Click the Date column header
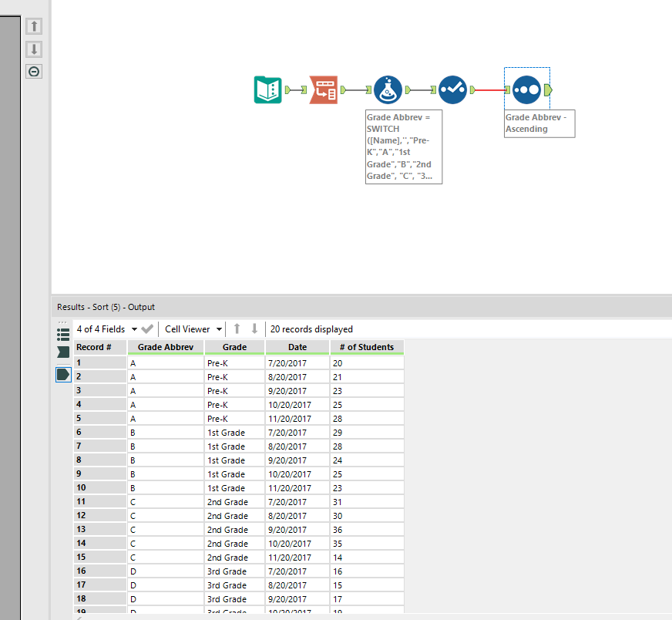 click(297, 347)
